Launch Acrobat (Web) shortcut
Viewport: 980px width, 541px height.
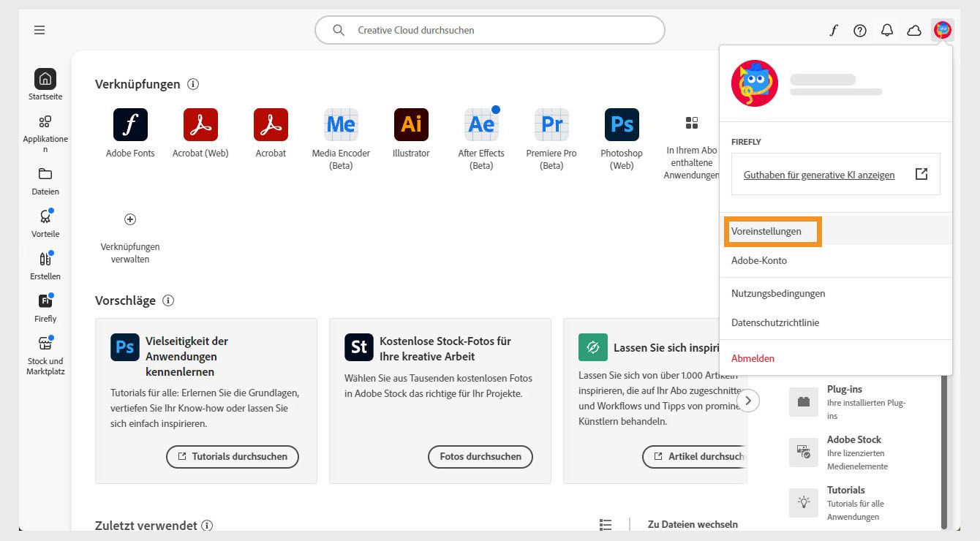click(200, 133)
